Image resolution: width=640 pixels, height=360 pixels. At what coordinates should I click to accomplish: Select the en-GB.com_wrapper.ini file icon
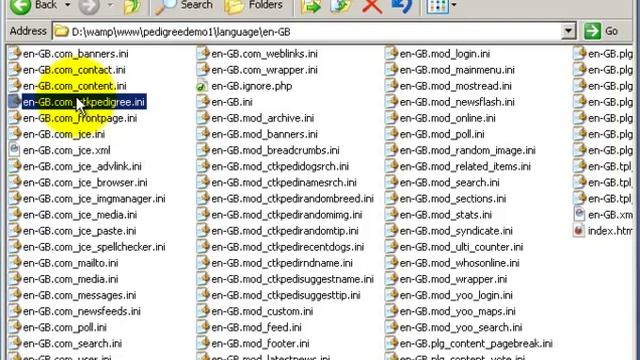click(x=202, y=69)
